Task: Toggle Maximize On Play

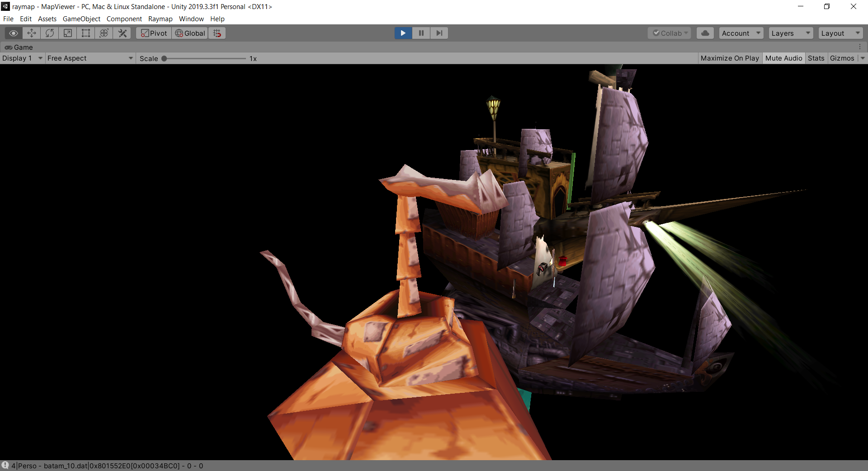Action: [x=730, y=58]
